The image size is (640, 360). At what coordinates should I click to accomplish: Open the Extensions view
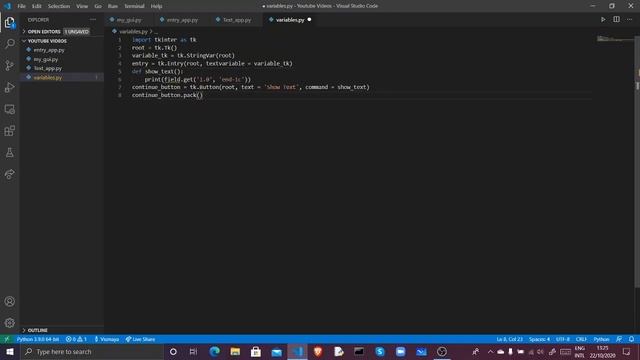coord(9,131)
